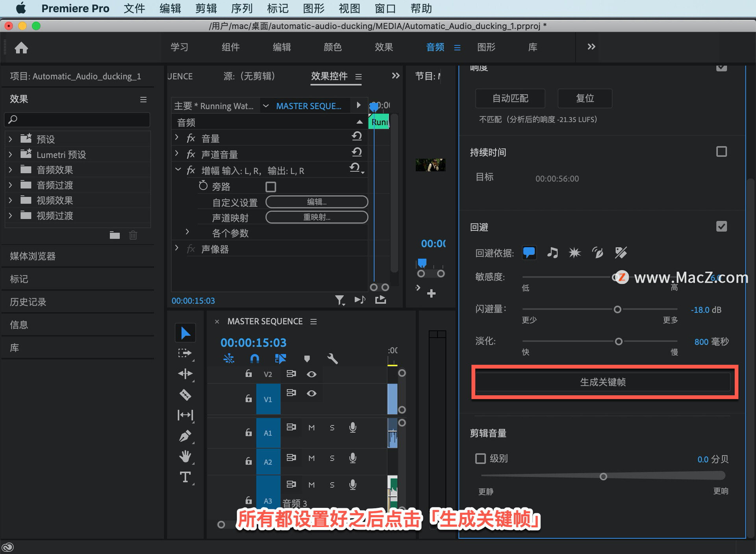Solo audio track A2

pyautogui.click(x=332, y=458)
